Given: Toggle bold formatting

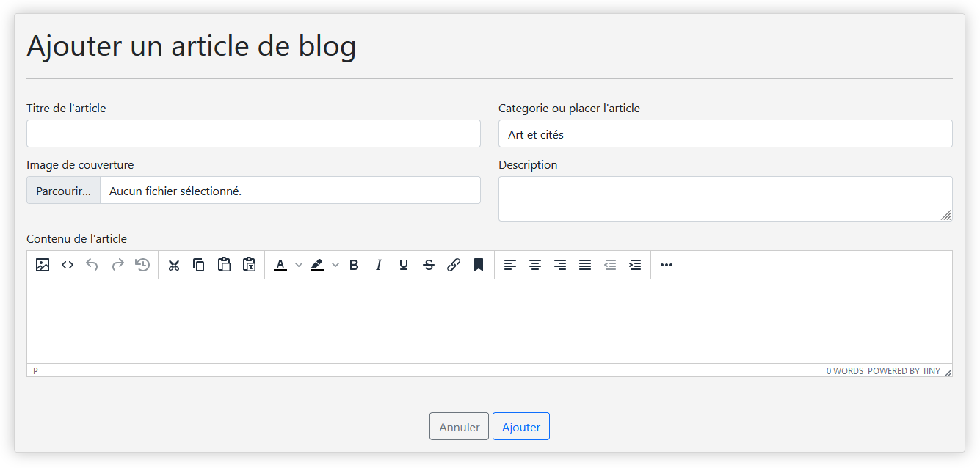Looking at the screenshot, I should pos(354,265).
